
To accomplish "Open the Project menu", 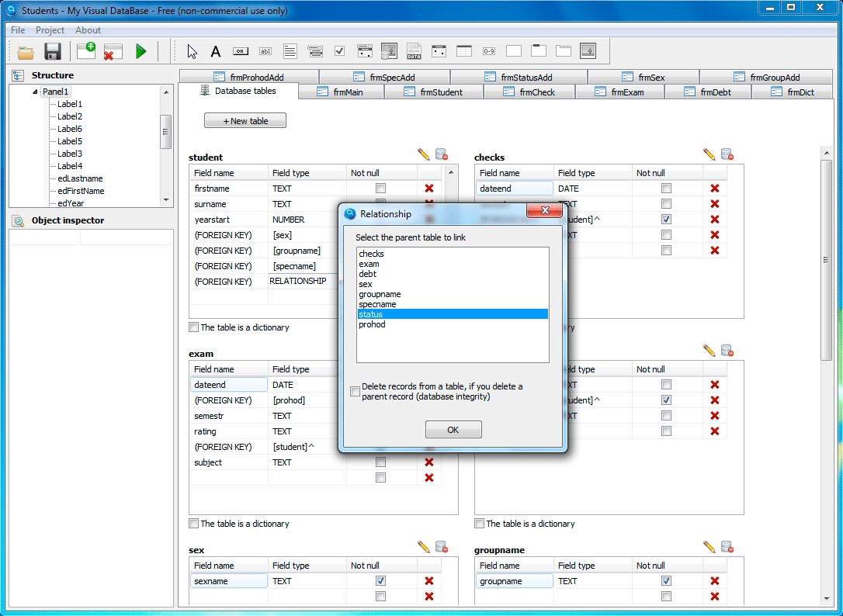I will click(x=50, y=30).
